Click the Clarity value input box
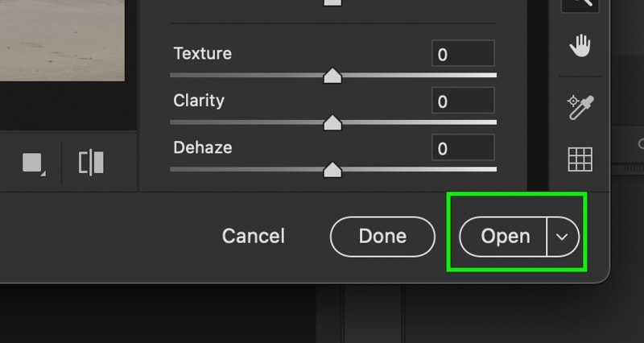This screenshot has height=343, width=644. click(463, 100)
